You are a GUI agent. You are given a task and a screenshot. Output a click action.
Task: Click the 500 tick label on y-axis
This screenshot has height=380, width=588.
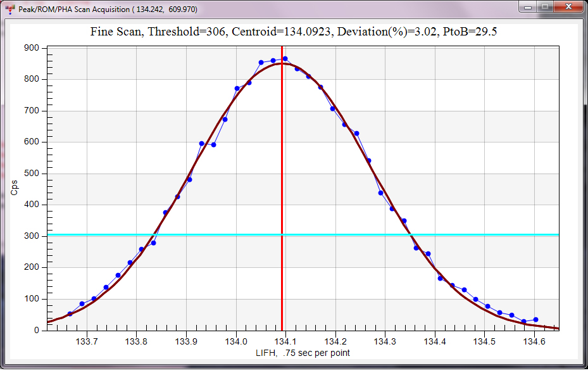click(30, 174)
